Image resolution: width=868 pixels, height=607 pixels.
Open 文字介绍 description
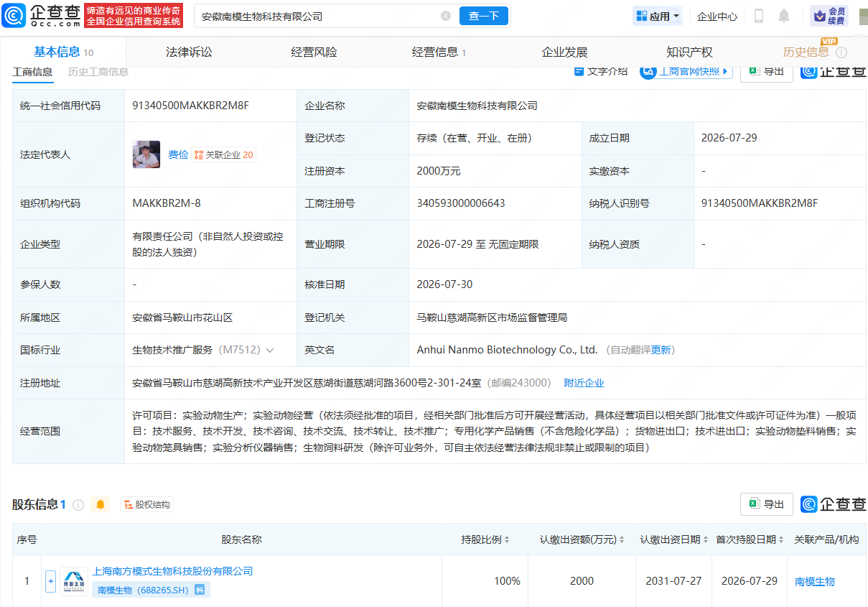[x=601, y=71]
